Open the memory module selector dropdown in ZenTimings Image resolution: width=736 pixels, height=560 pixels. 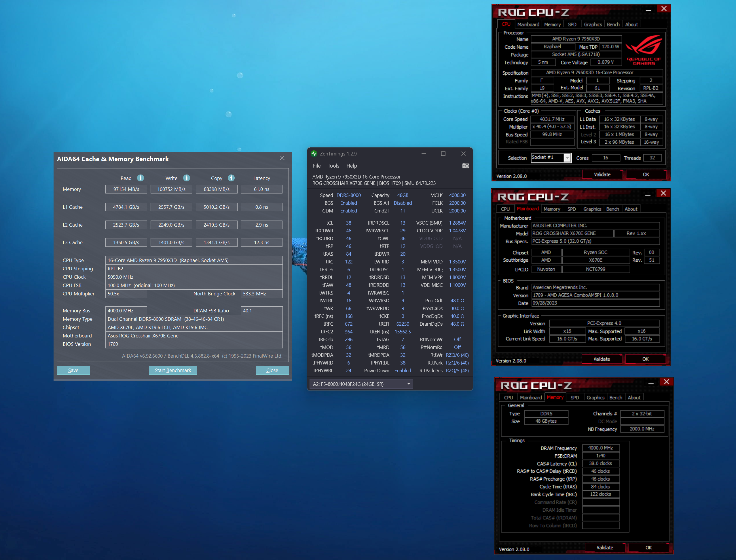(361, 384)
